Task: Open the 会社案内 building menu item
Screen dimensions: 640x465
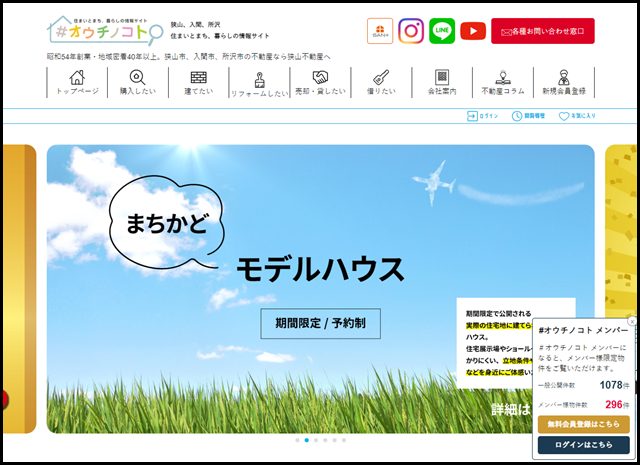Action: tap(442, 82)
